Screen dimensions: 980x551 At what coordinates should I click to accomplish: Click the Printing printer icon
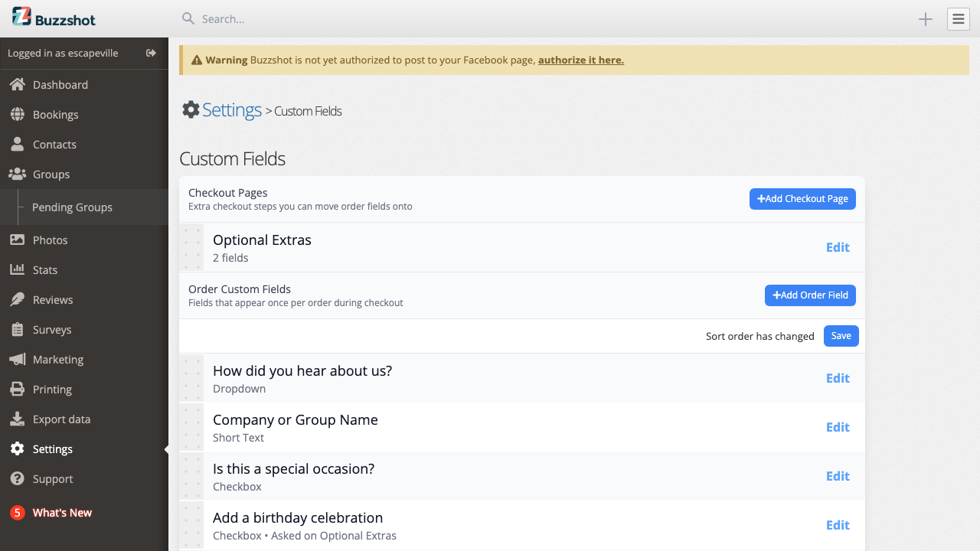(x=17, y=389)
